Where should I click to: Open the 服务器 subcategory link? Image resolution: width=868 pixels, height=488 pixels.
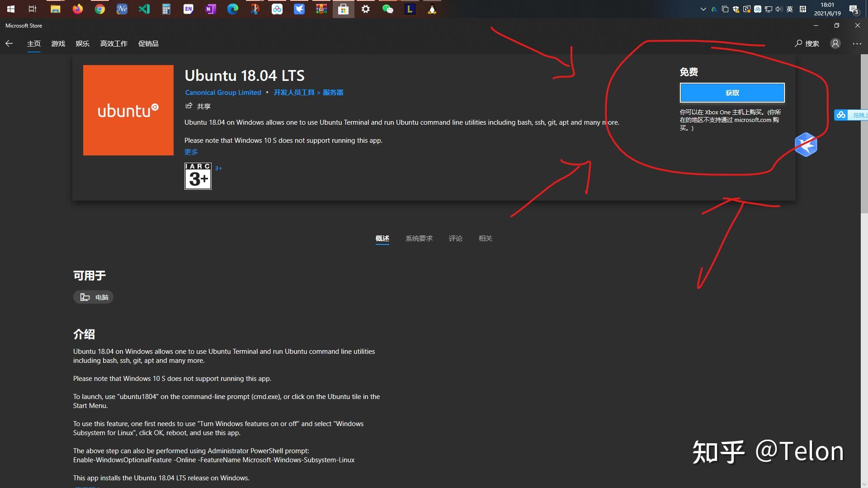pyautogui.click(x=333, y=92)
